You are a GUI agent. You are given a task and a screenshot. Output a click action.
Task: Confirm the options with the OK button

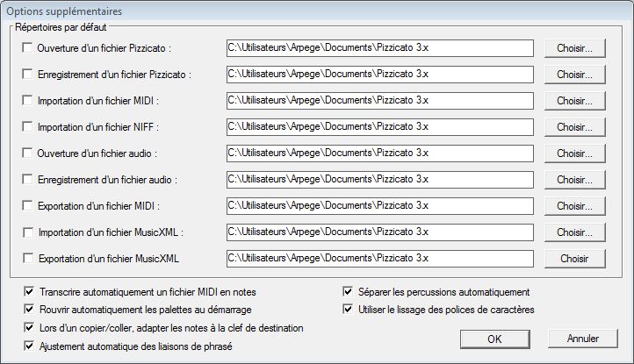(x=494, y=339)
